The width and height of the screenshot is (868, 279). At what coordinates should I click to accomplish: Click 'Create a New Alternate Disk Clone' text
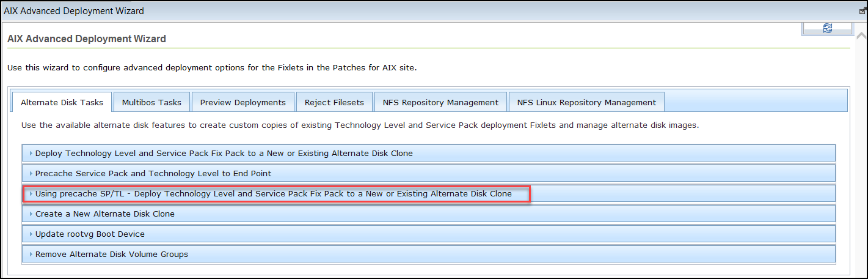tap(105, 214)
